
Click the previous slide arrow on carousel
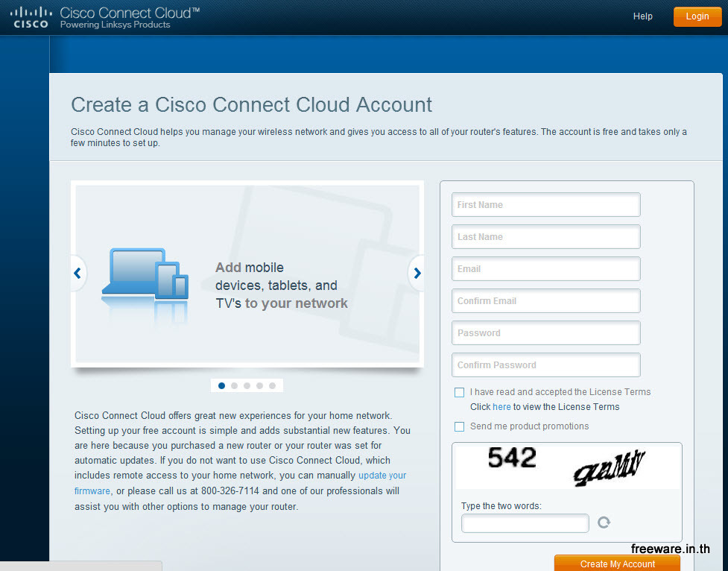pos(77,273)
